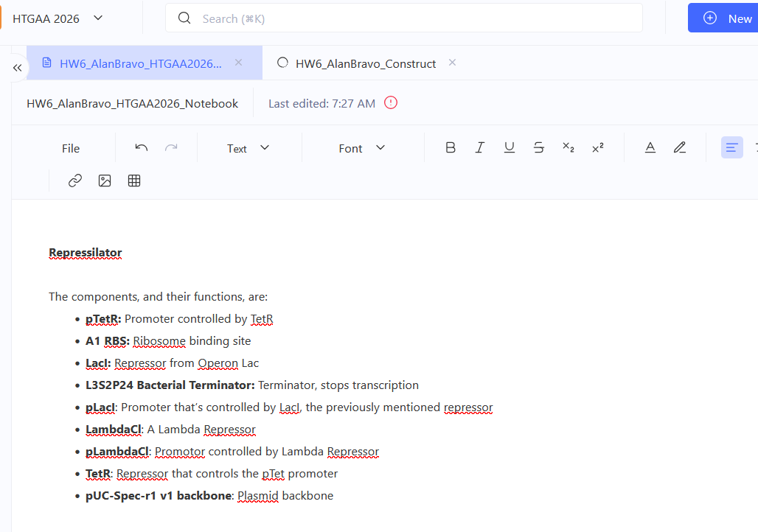Focus the Search field

[403, 18]
